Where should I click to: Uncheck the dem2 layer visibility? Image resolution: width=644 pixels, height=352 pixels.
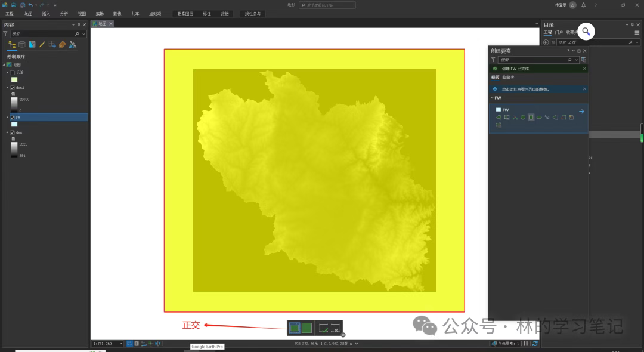click(x=13, y=87)
